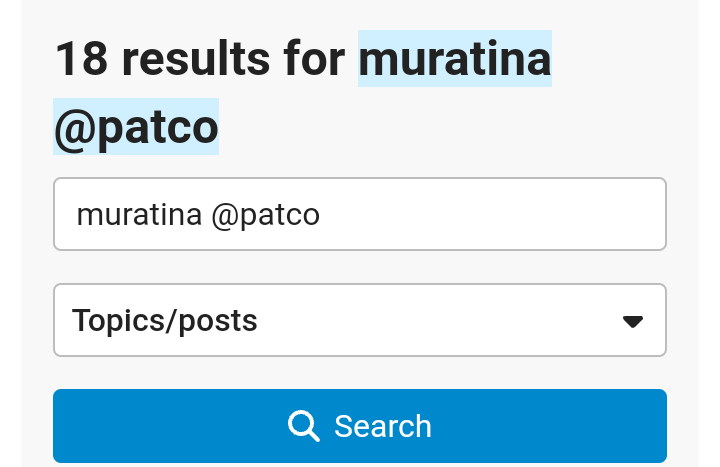Open the Topics/posts search type selector
Image resolution: width=720 pixels, height=467 pixels.
360,321
